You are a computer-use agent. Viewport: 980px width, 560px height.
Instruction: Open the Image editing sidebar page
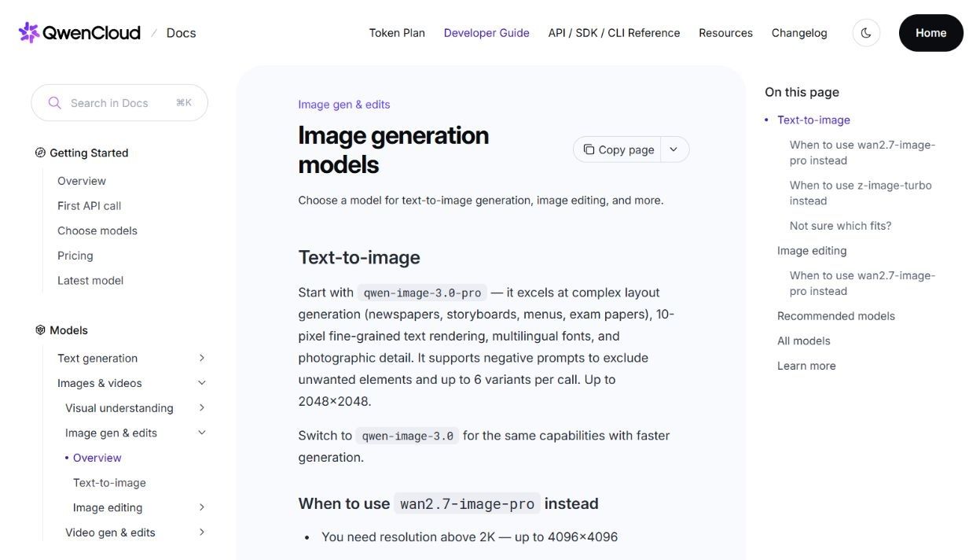[x=108, y=507]
